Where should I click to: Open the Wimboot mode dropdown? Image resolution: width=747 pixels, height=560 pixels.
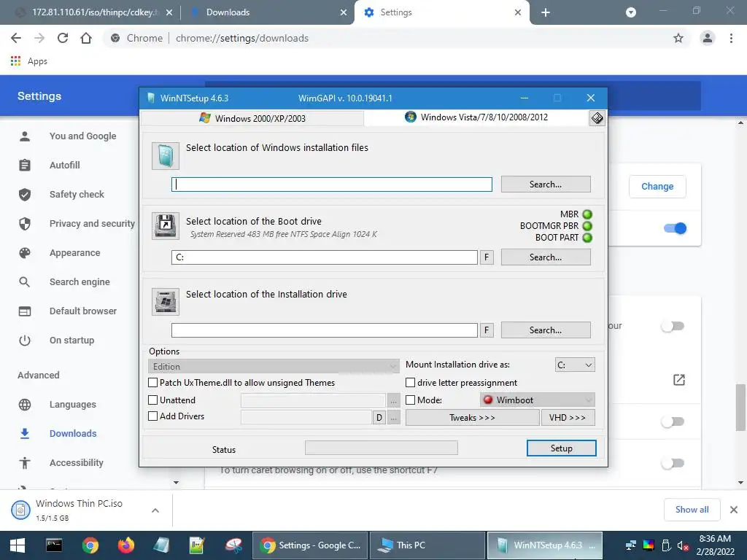tap(538, 400)
